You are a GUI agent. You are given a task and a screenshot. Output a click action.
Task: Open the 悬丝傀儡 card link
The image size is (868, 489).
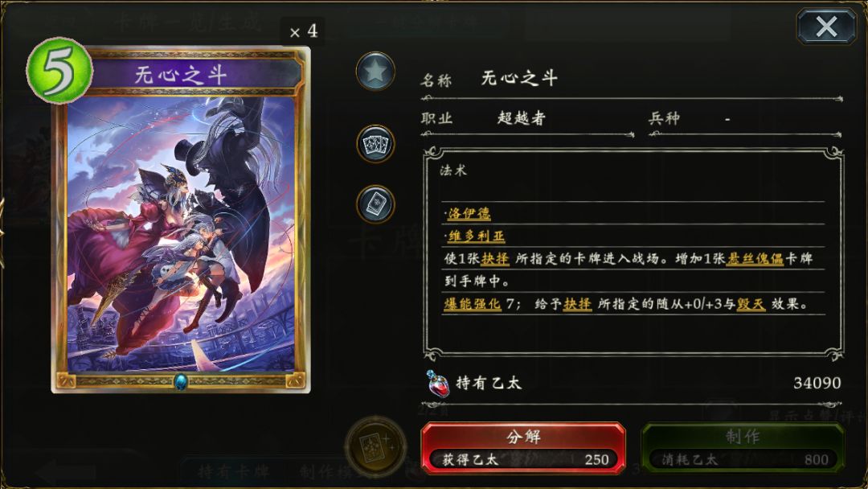tap(755, 259)
